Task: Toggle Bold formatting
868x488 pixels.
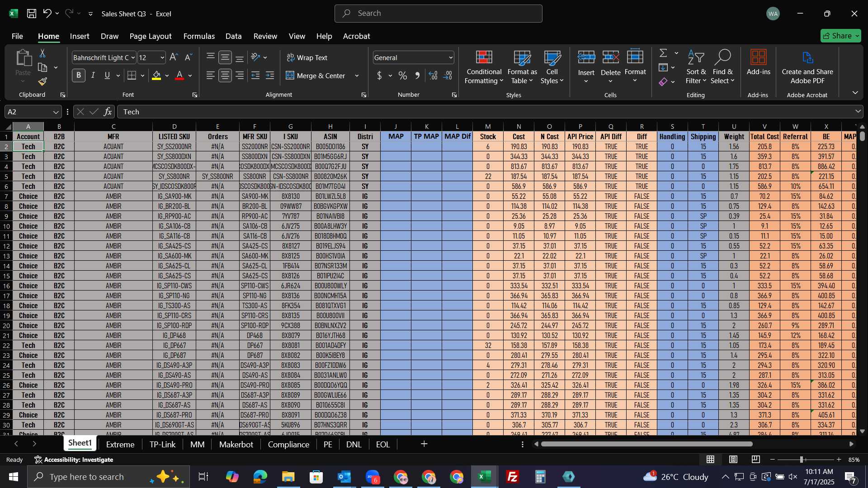Action: [79, 75]
